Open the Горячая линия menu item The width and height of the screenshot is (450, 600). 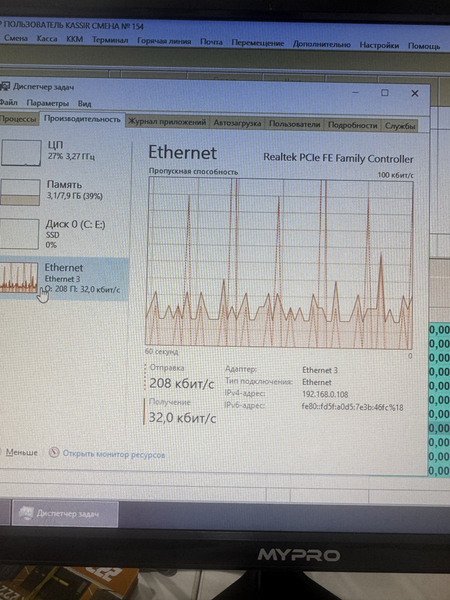[x=164, y=41]
